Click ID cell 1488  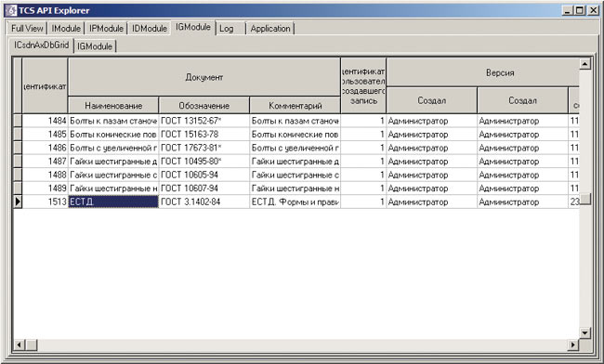46,175
